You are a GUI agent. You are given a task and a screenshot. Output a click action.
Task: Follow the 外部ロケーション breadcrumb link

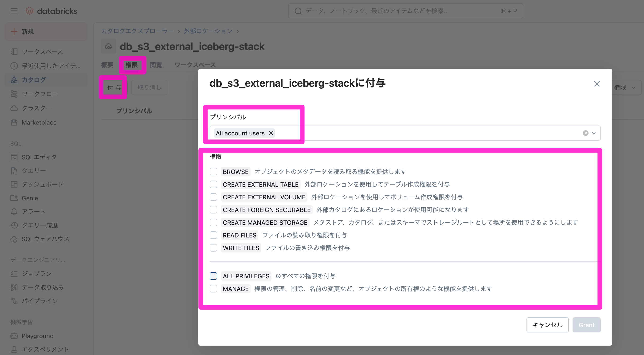pos(208,31)
